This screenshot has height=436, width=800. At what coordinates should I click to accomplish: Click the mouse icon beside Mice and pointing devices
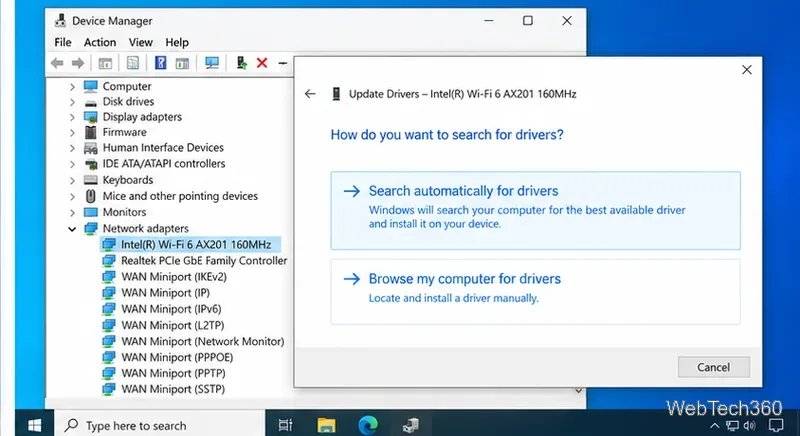click(91, 196)
